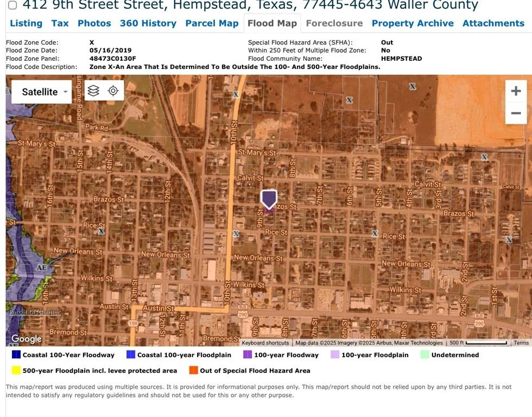Switch to Property Archive tab
The width and height of the screenshot is (532, 417).
point(413,23)
